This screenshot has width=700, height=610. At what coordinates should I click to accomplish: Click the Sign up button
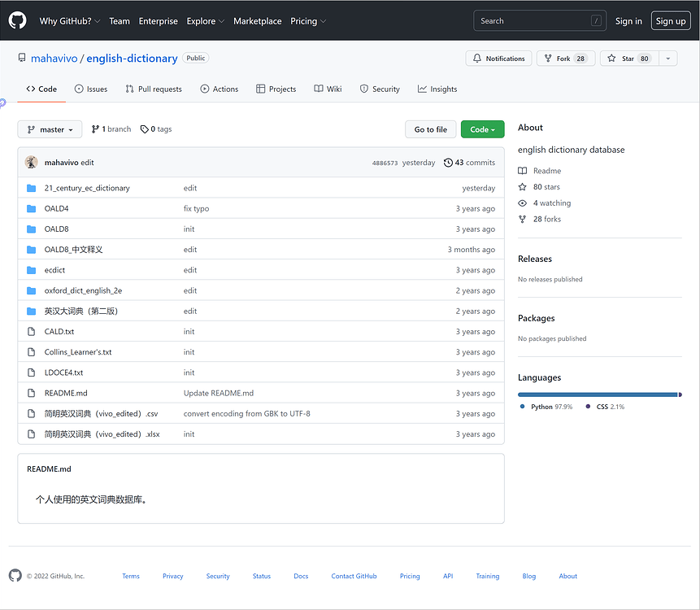tap(670, 21)
